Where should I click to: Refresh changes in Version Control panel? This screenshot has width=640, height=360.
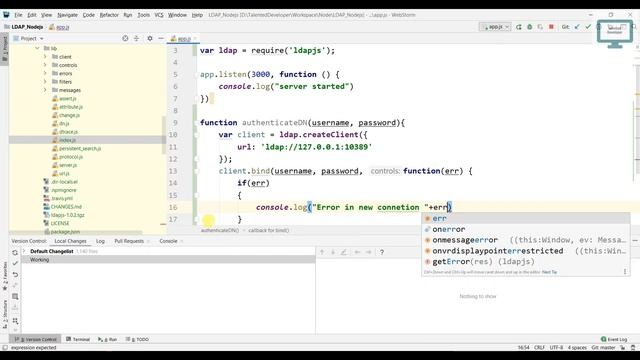coord(15,253)
